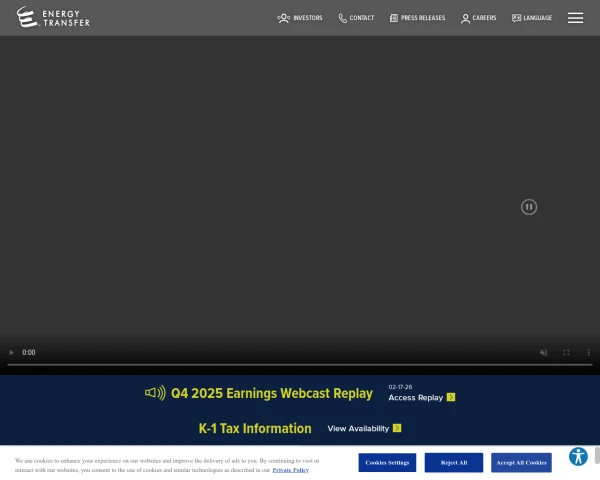Image resolution: width=600 pixels, height=480 pixels.
Task: Click the 0:00 video time display
Action: pos(29,353)
